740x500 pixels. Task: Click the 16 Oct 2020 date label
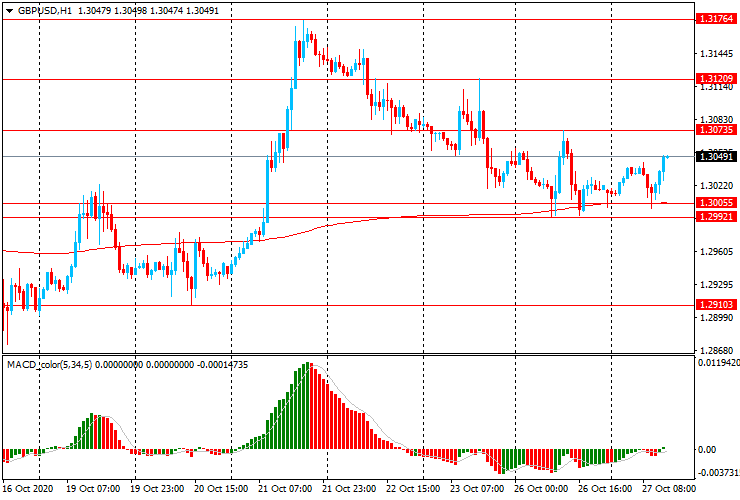click(x=28, y=489)
